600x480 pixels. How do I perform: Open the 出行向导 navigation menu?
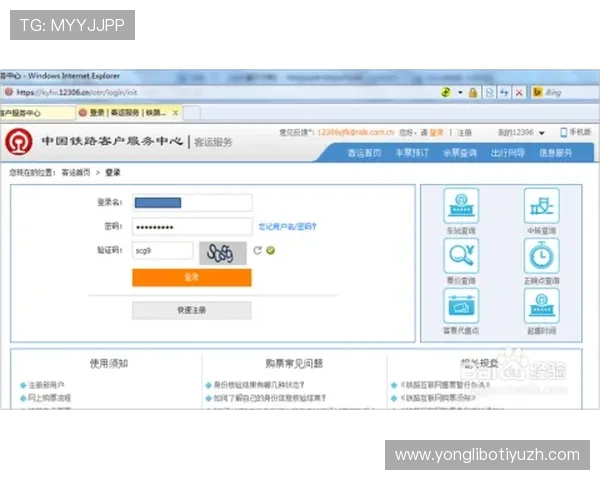[x=508, y=153]
